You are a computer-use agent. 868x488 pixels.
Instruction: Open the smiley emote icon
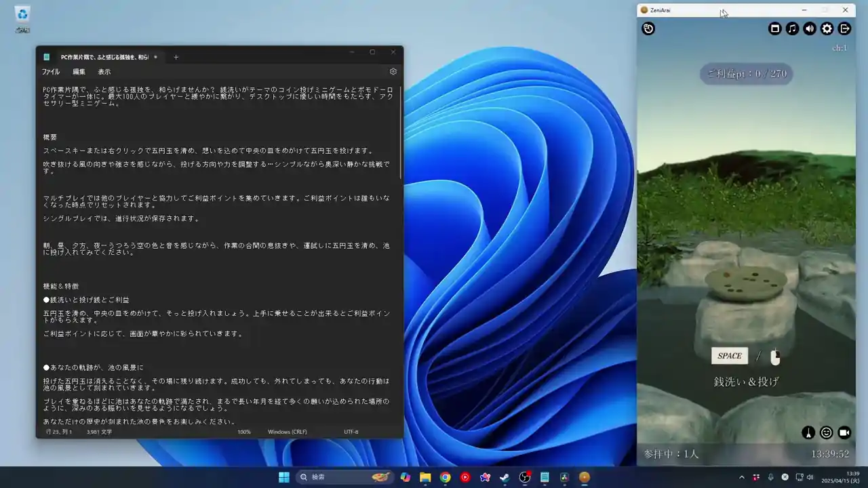click(827, 432)
